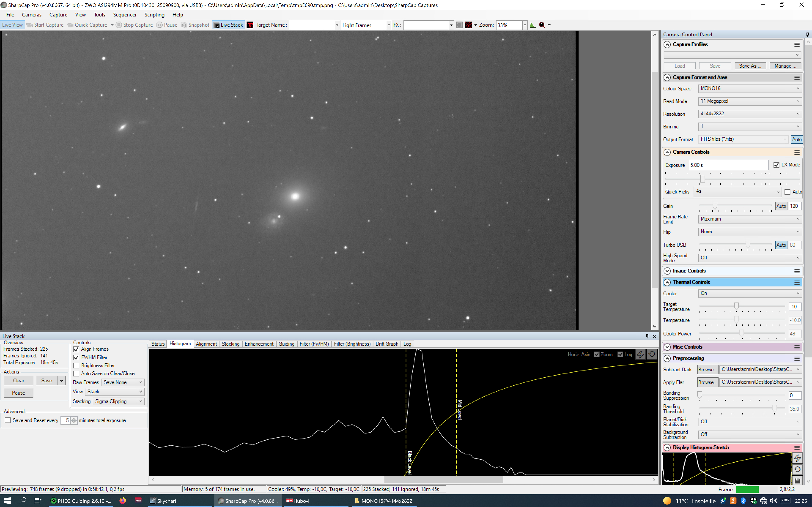Reset the Live Stack histogram stretch
Viewport: 812px width, 507px height.
click(652, 354)
